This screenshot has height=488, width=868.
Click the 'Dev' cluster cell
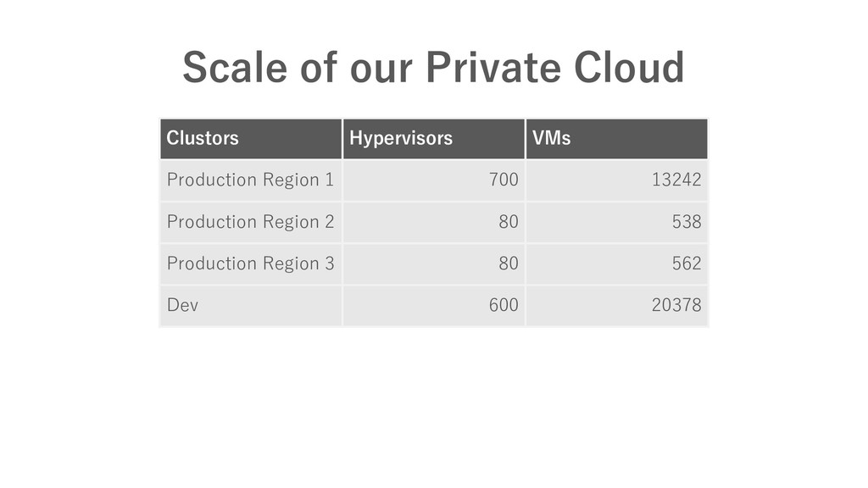[x=251, y=305]
